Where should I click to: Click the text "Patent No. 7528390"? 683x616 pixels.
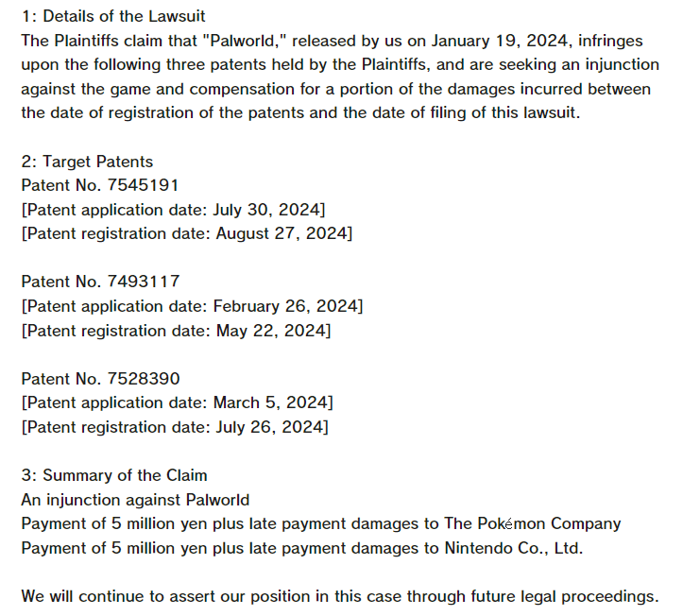(100, 379)
